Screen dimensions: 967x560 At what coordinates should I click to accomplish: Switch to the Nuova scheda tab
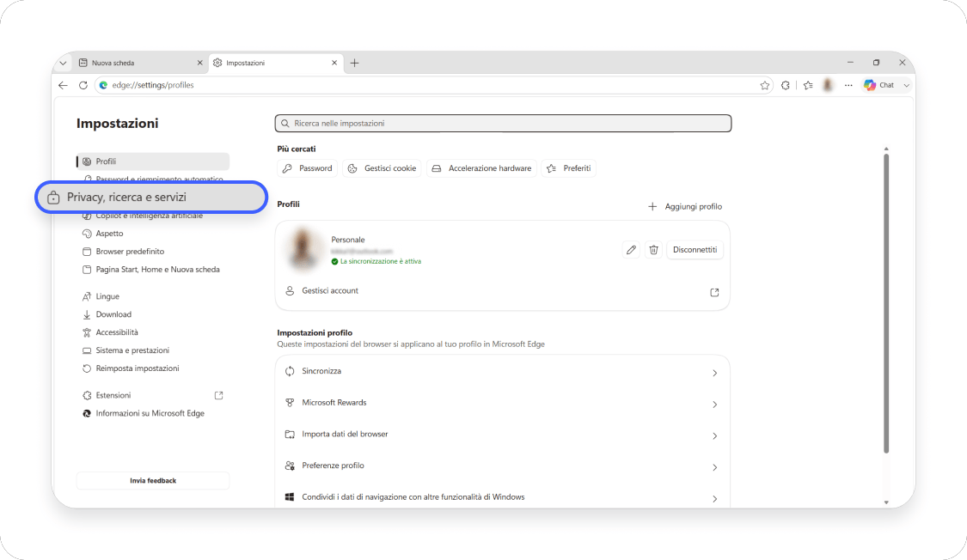(x=141, y=63)
